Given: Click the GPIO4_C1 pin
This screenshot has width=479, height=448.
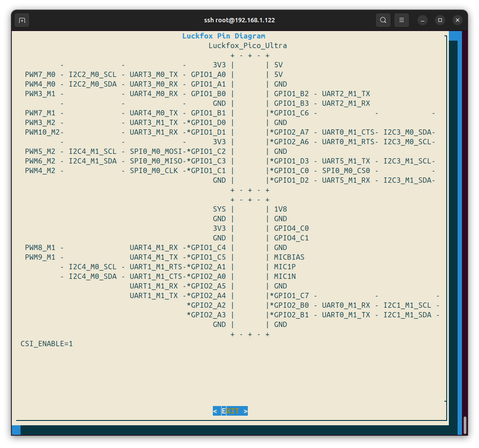Looking at the screenshot, I should point(292,238).
